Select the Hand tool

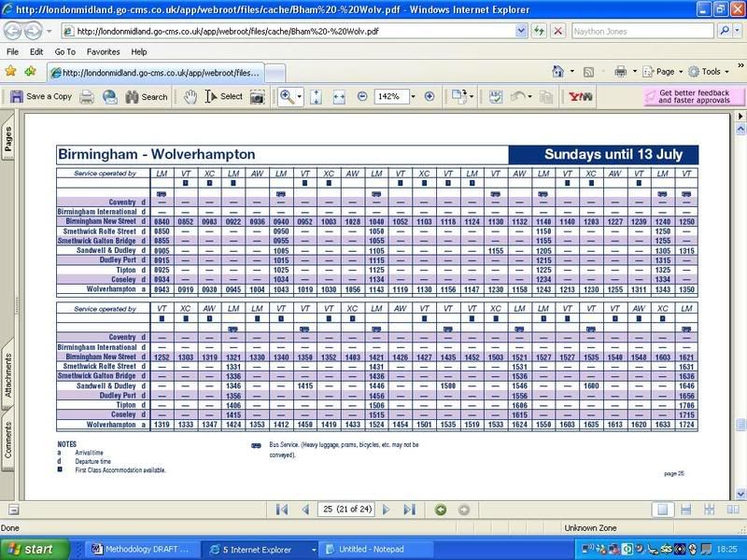pyautogui.click(x=190, y=97)
